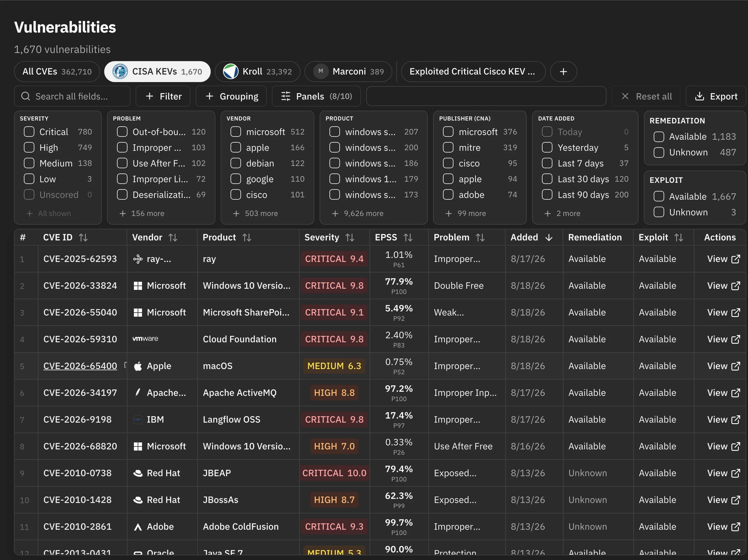Click external link icon for CVE-2025-62593
The width and height of the screenshot is (748, 560).
pos(735,259)
